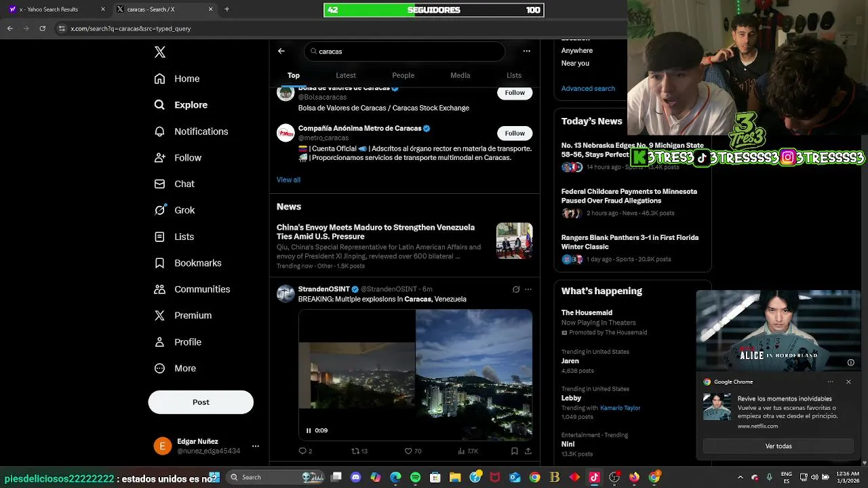
Task: Open Rangers Blank Panthers Winter Classic news
Action: tap(630, 242)
